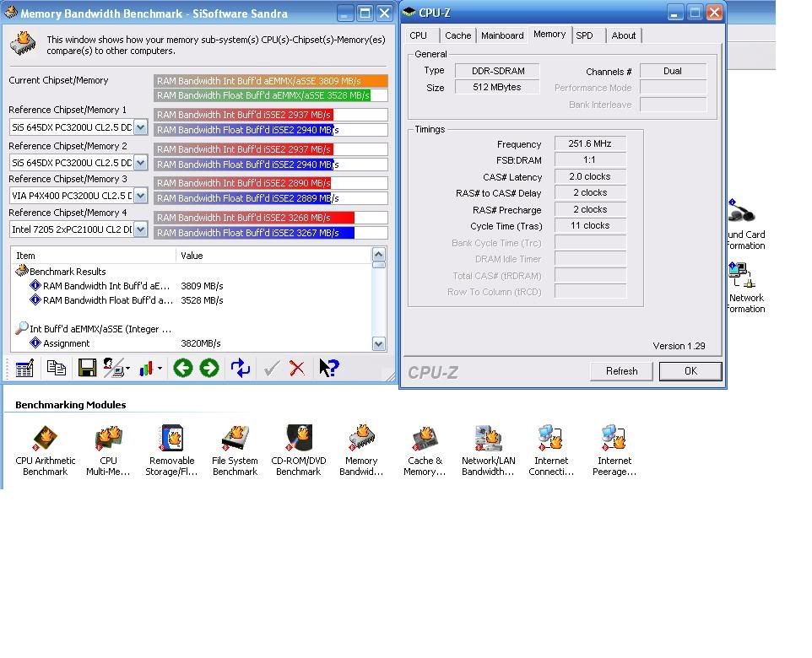Click the orange Int Buff'd 3809 MB/s bar
Image resolution: width=812 pixels, height=658 pixels.
pyautogui.click(x=270, y=81)
